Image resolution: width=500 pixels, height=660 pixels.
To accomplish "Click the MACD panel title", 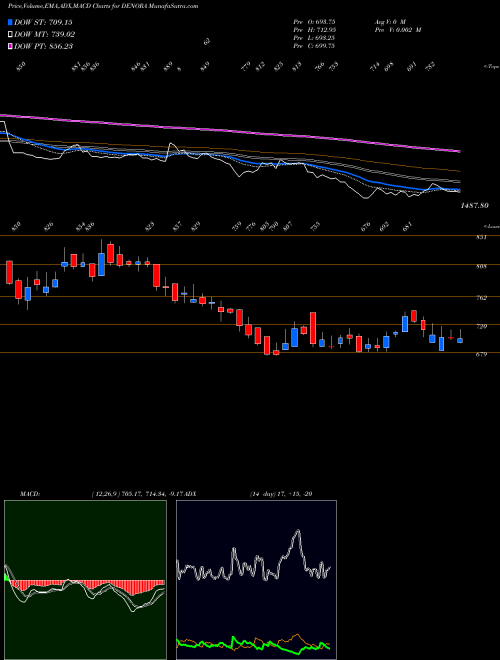I will coord(29,494).
